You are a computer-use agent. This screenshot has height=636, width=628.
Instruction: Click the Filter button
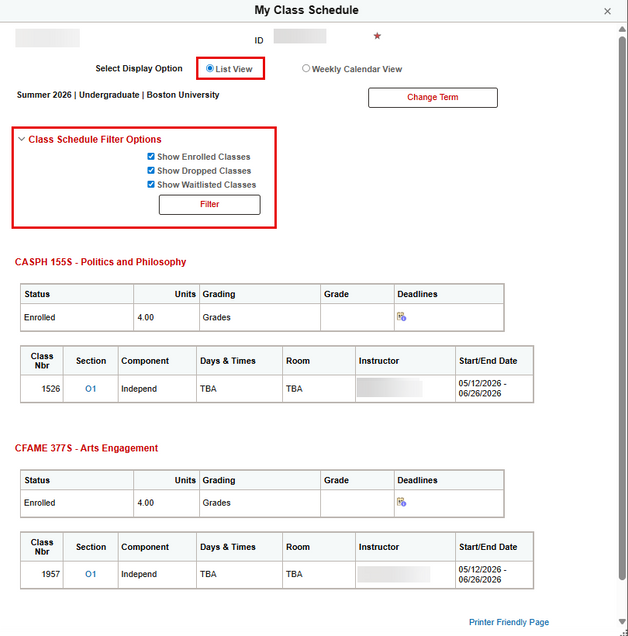click(210, 204)
